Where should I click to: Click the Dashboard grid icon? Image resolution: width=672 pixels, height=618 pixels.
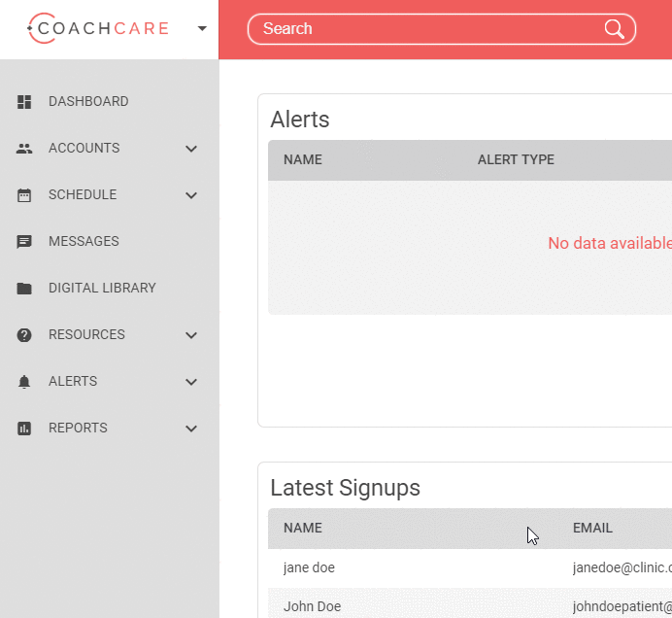click(x=24, y=102)
